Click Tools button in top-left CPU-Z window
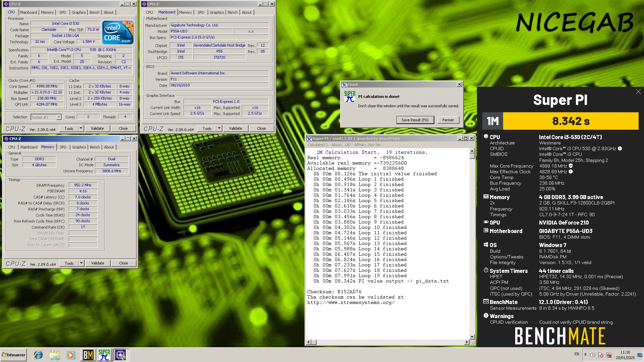This screenshot has height=362, width=644. pos(69,128)
